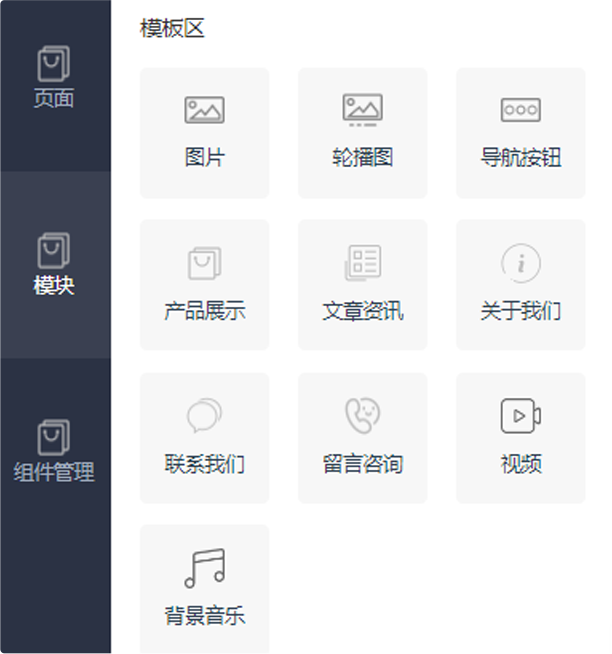Screen dimensions: 612x654
Task: Select the 模块 sidebar tab
Action: 54,265
